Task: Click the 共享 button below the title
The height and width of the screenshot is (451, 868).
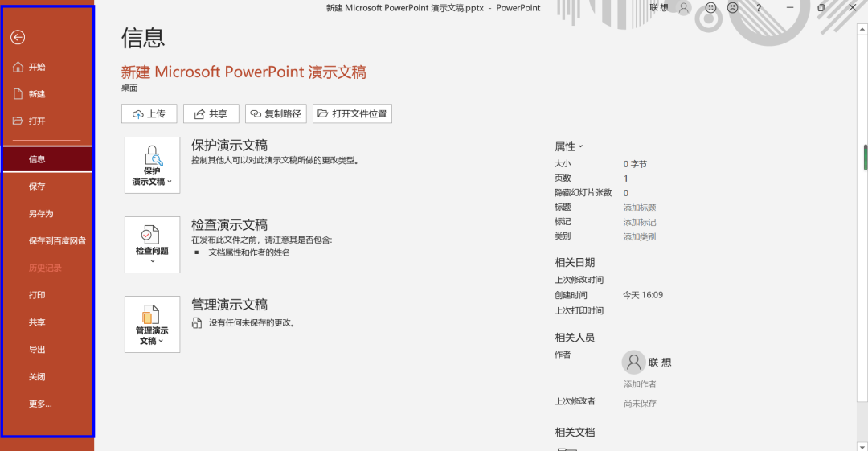Action: [211, 113]
